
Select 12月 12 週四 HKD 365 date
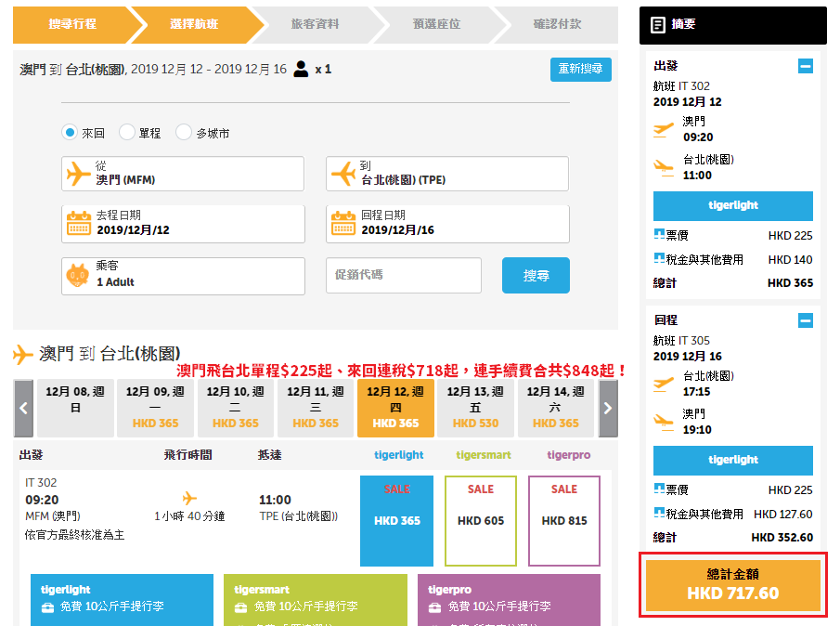pos(396,409)
